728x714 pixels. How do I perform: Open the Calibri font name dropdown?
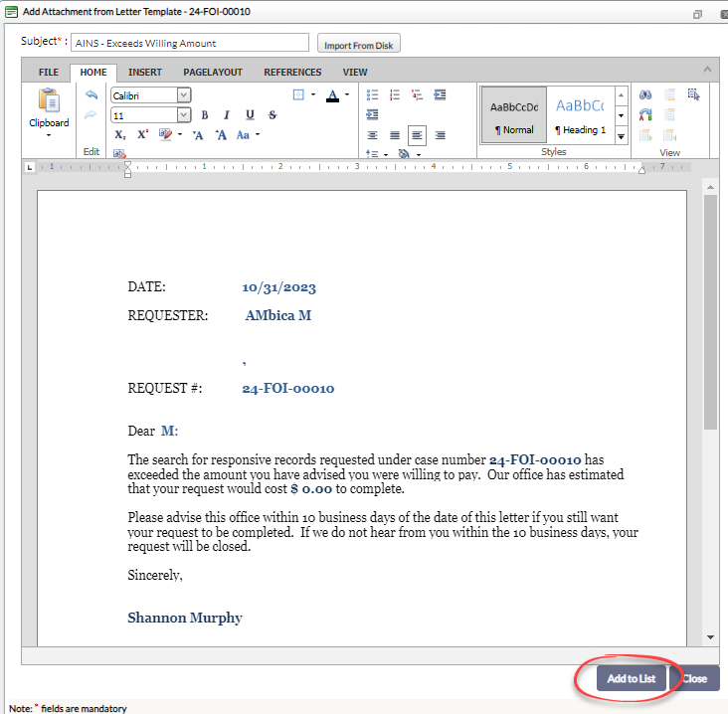[x=184, y=95]
